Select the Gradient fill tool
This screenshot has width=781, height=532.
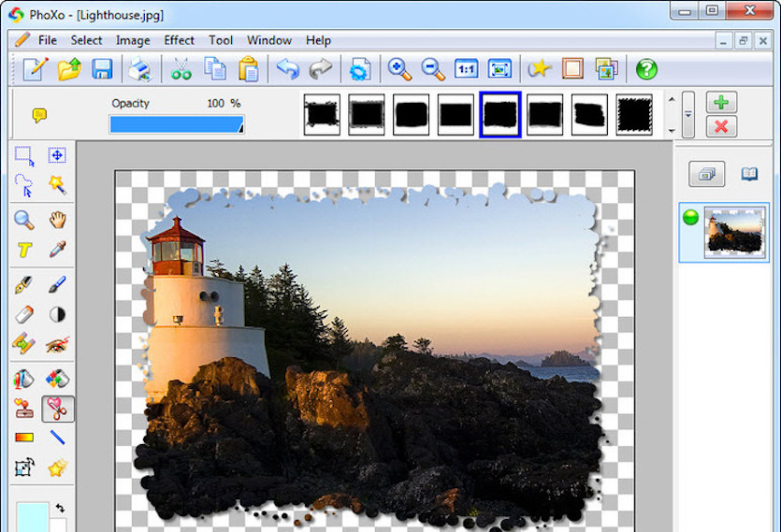[x=24, y=437]
